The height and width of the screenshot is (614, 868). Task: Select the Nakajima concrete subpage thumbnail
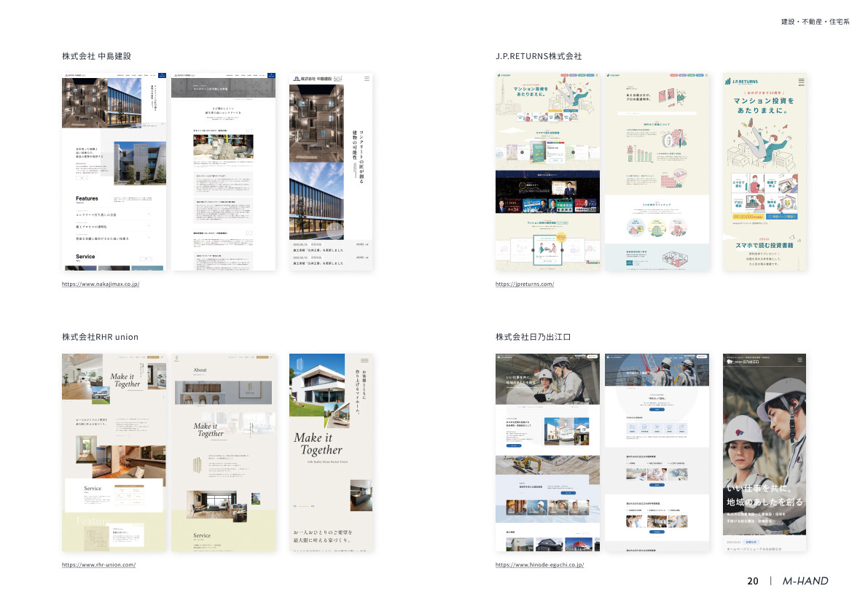(x=223, y=171)
